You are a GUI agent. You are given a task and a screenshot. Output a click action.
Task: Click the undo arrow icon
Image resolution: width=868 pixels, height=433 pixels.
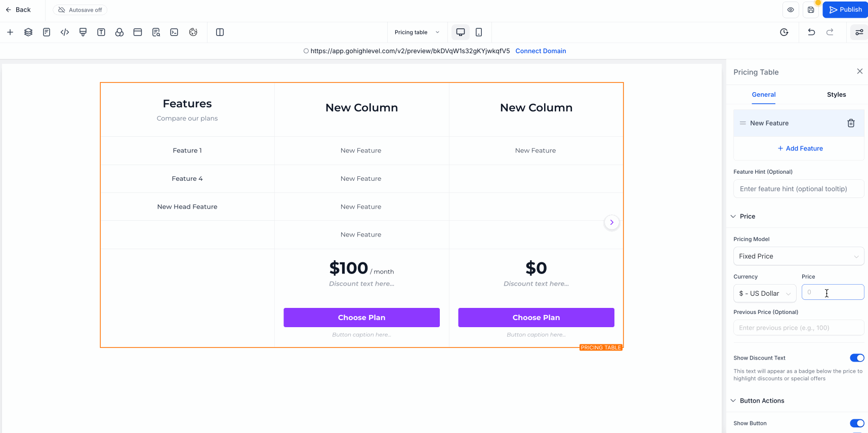811,32
